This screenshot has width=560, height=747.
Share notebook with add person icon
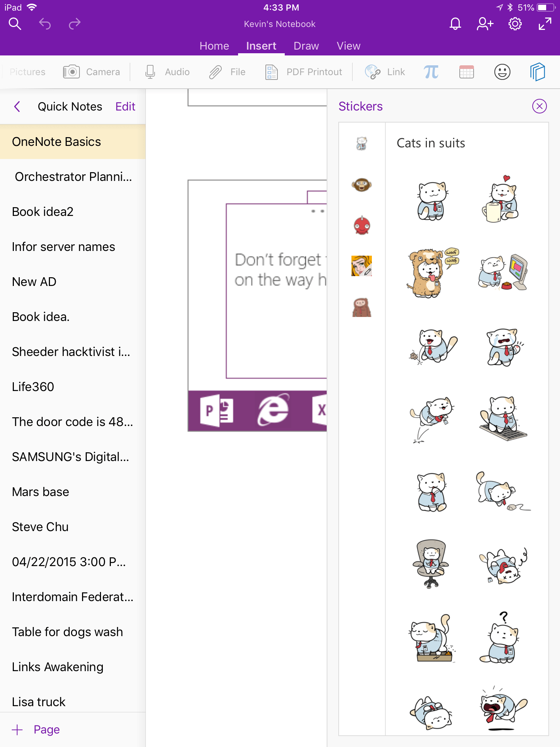point(485,24)
